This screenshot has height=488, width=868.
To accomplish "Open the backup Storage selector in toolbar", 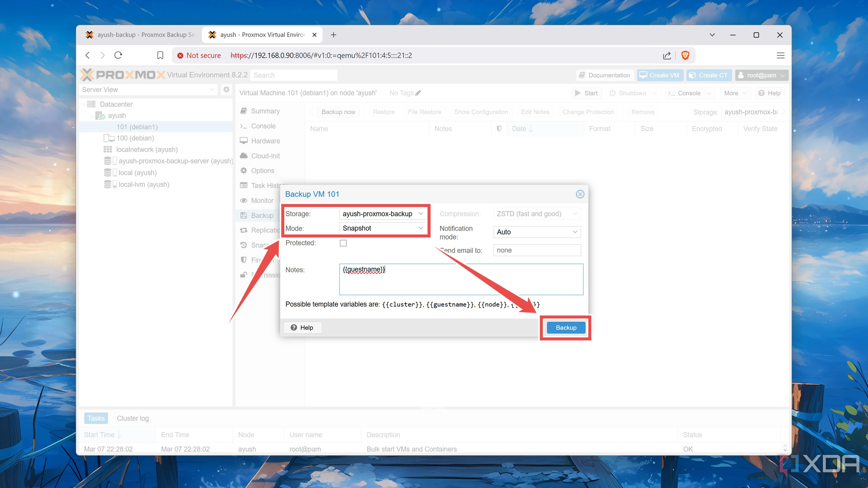I will point(751,112).
